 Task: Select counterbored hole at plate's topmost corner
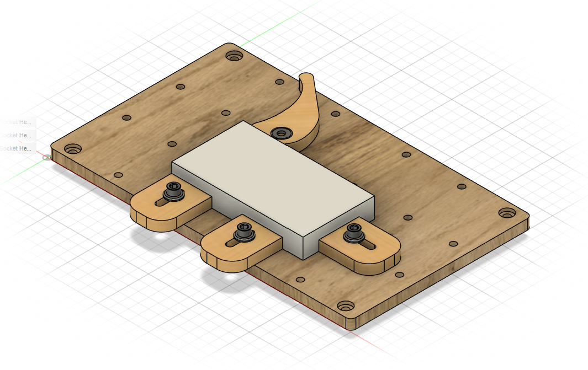234,56
